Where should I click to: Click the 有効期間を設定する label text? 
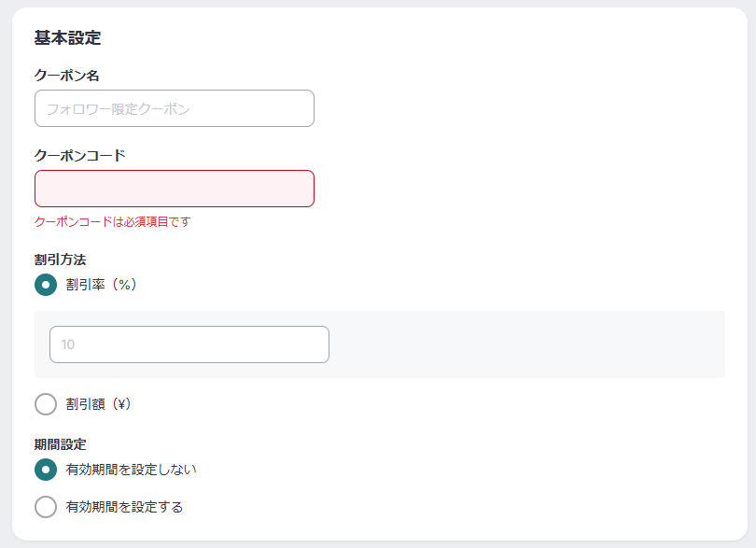(x=124, y=507)
